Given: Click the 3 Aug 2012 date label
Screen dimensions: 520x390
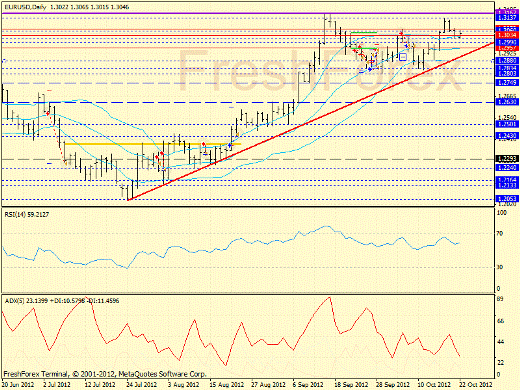Looking at the screenshot, I should [x=183, y=384].
